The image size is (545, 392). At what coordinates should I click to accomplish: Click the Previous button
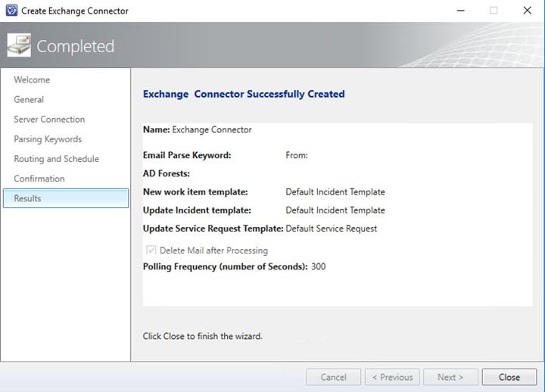(x=392, y=377)
